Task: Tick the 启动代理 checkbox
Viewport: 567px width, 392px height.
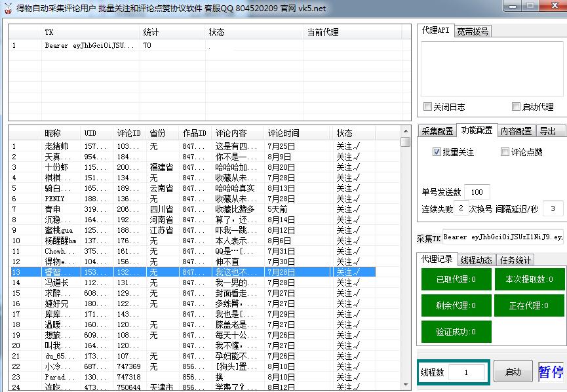Action: (517, 107)
